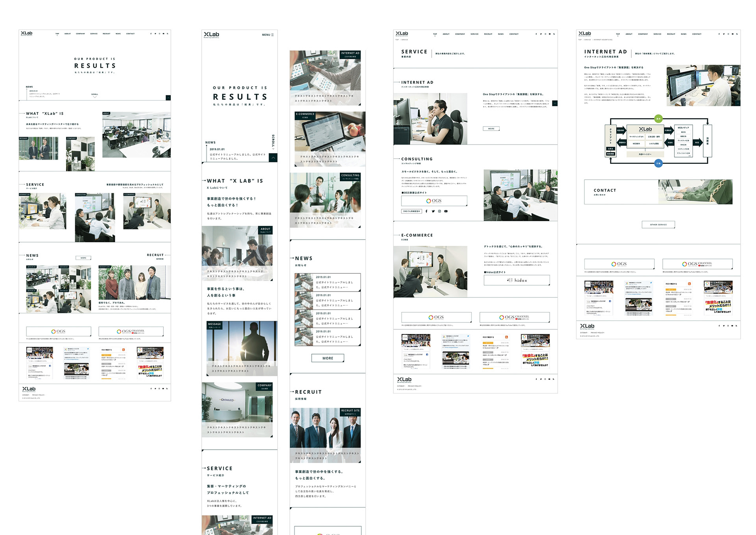Click the RSS icon in the Service page header
This screenshot has width=756, height=535.
tap(554, 34)
